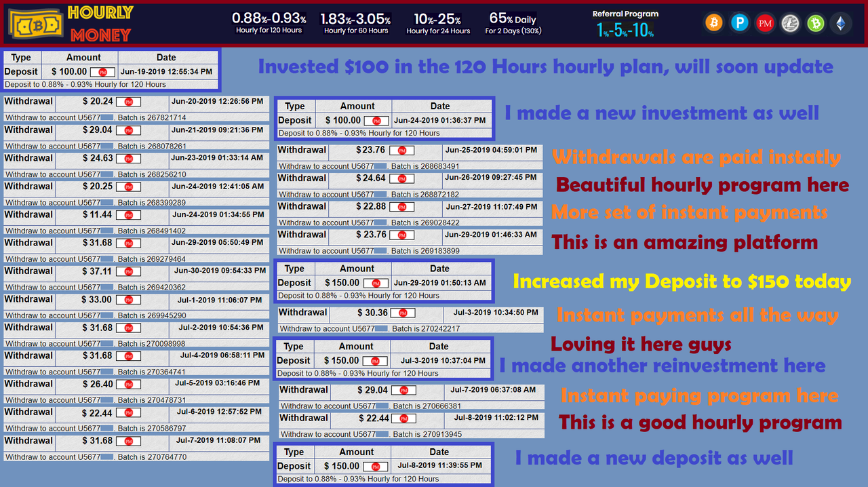Click the $37.11 withdrawal amount

pos(98,271)
